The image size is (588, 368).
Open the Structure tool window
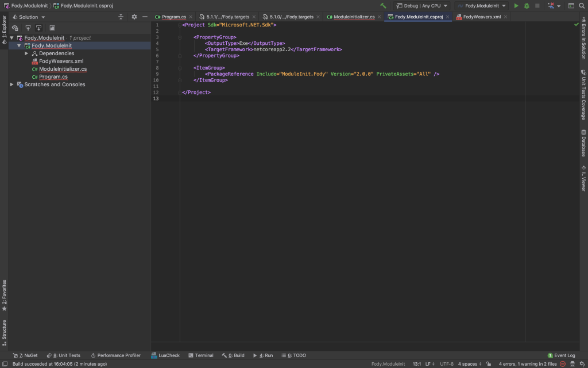pos(4,332)
